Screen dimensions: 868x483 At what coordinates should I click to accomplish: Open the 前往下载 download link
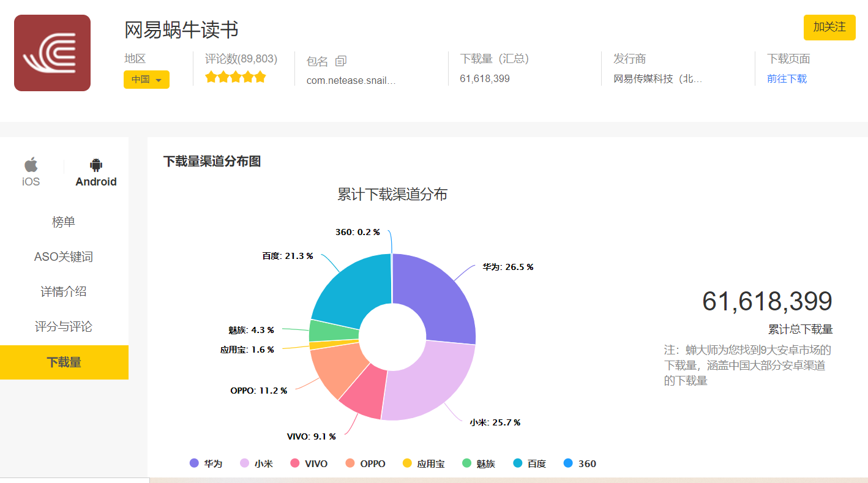(x=787, y=78)
